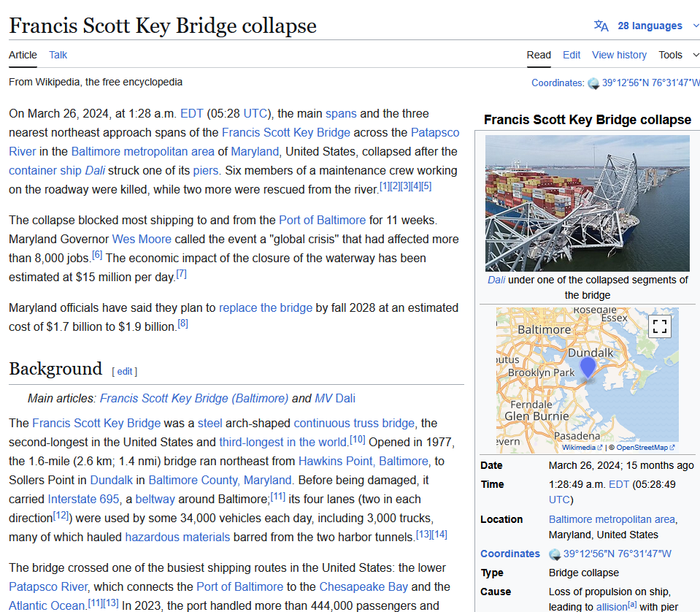The height and width of the screenshot is (612, 700).
Task: Click the Dali link in photo caption
Action: tap(496, 280)
